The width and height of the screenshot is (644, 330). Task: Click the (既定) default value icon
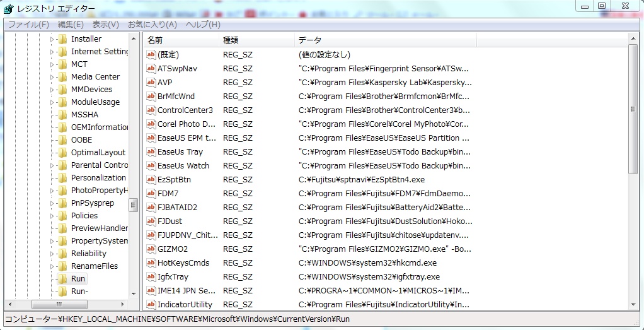tap(151, 54)
